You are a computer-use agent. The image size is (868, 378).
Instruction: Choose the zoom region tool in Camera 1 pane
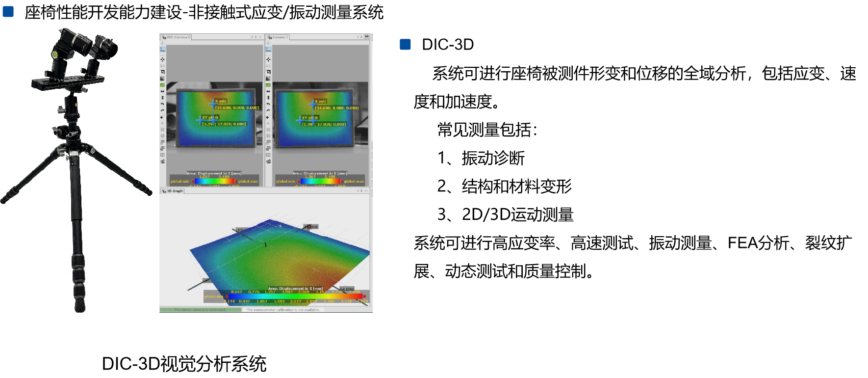tap(268, 72)
